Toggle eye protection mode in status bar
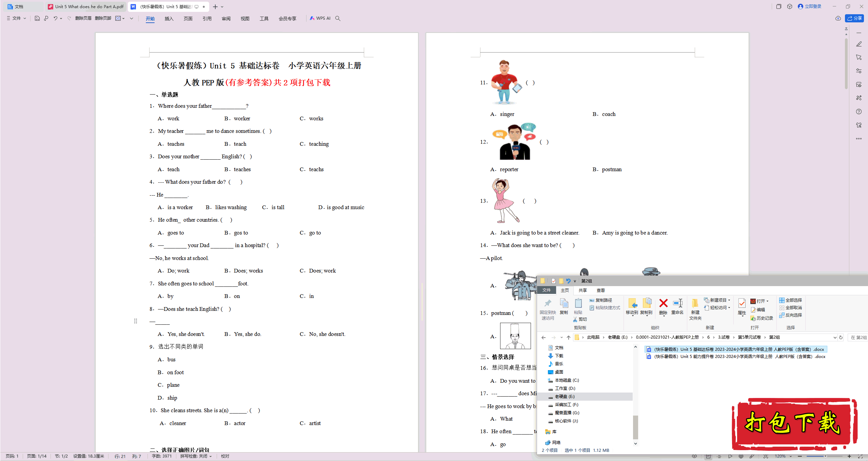The image size is (868, 461). pyautogui.click(x=694, y=456)
